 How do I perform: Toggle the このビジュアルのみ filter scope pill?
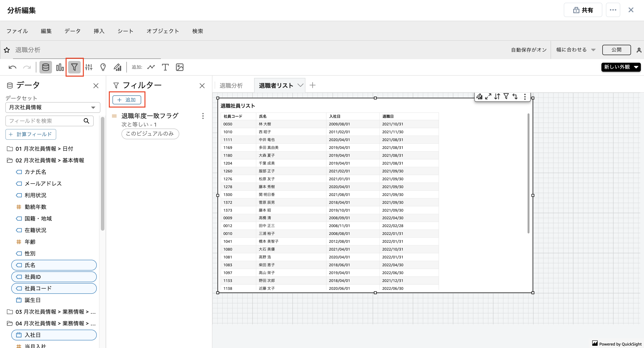[150, 134]
